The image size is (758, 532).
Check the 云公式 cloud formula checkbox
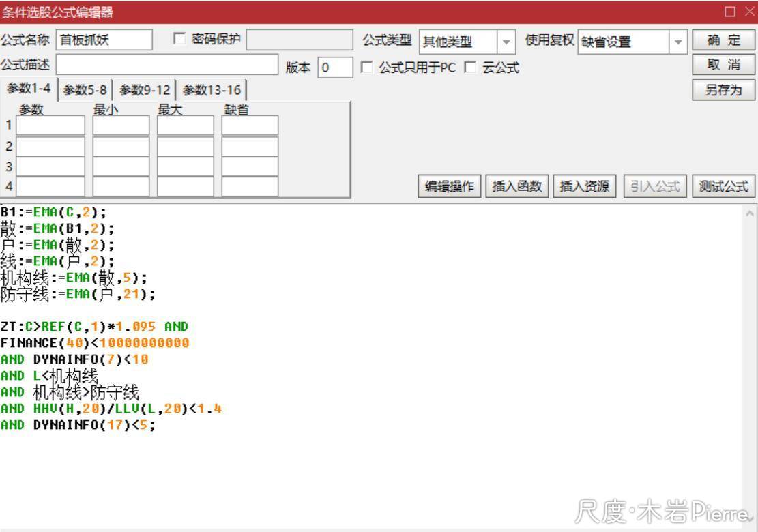pos(469,68)
